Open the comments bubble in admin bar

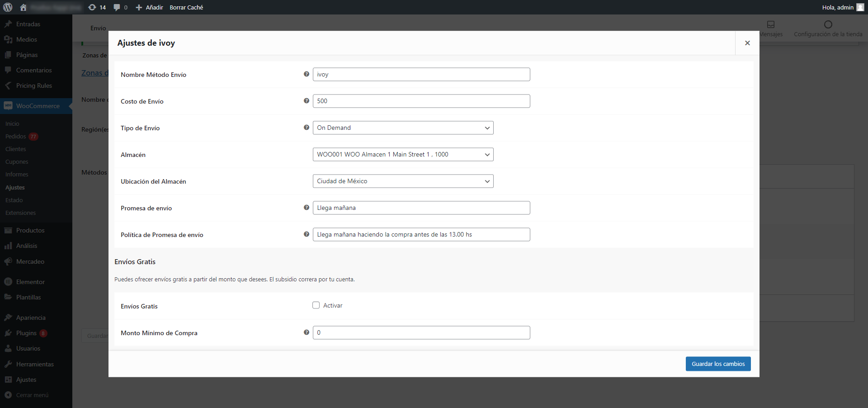[117, 7]
